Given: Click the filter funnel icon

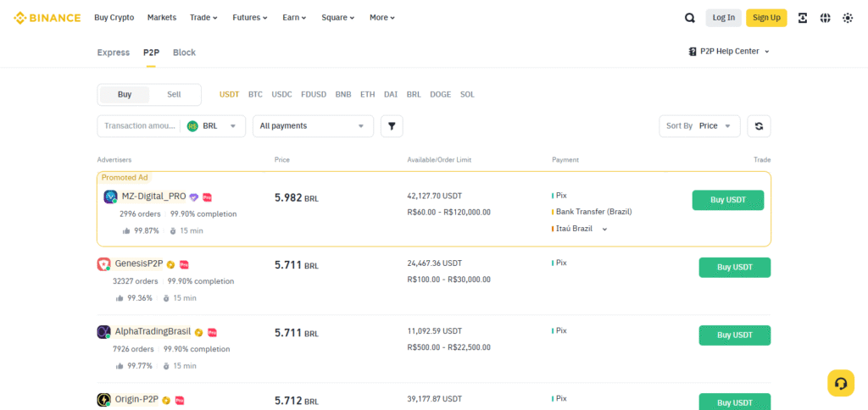Looking at the screenshot, I should tap(392, 126).
